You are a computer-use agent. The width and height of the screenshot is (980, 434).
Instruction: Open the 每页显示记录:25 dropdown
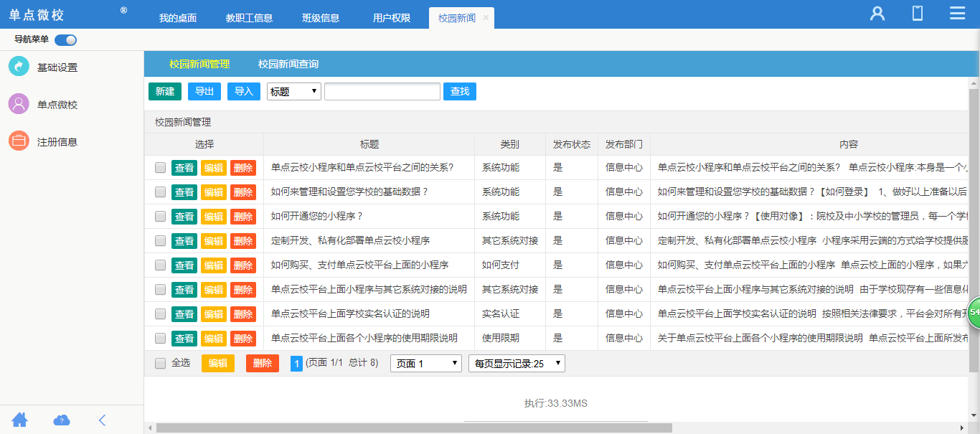[x=517, y=364]
